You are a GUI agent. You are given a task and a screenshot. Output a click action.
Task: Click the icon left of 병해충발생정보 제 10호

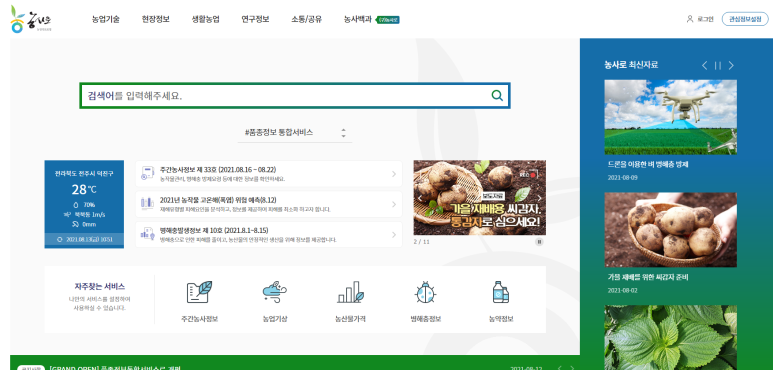pyautogui.click(x=147, y=235)
